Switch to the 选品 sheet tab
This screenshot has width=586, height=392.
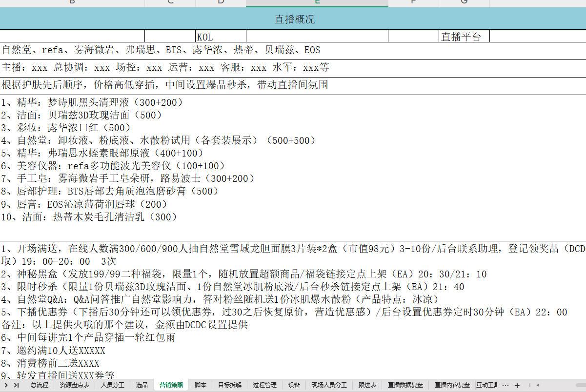tap(141, 385)
